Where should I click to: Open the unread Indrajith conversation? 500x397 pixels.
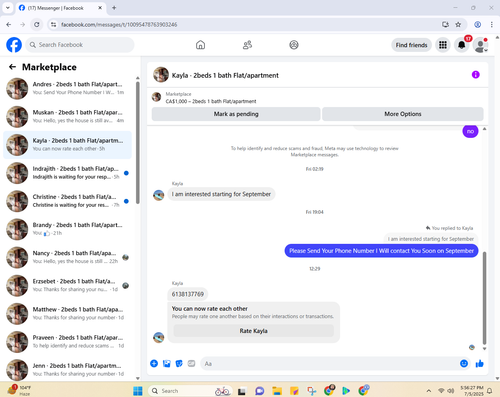pyautogui.click(x=67, y=173)
